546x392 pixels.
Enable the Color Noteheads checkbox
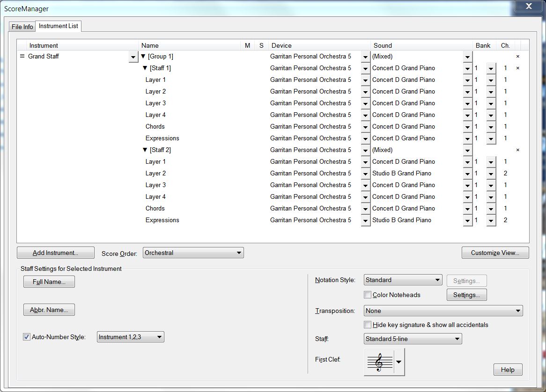pos(368,295)
